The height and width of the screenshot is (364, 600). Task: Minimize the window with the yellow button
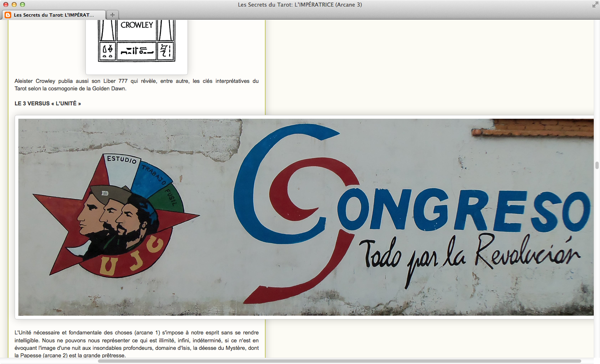click(14, 5)
